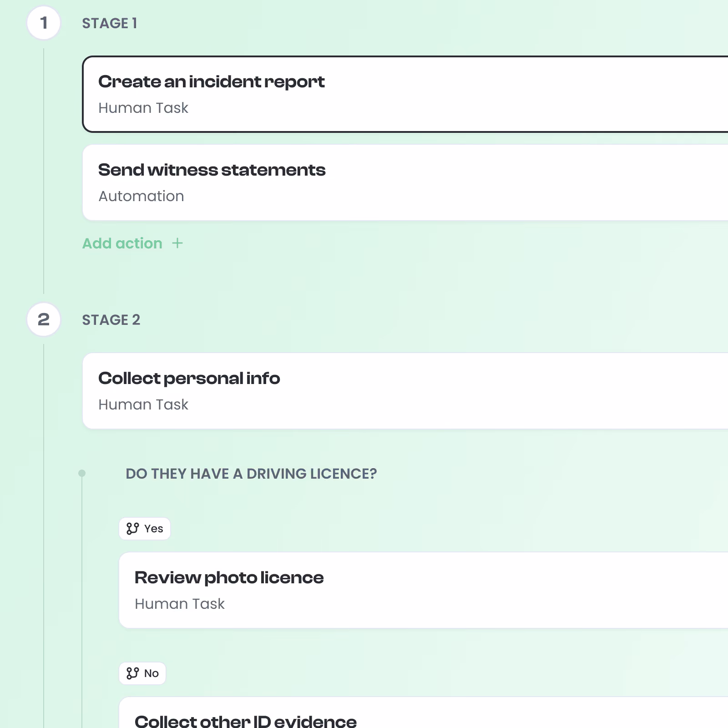Open Collect personal info card
This screenshot has width=728, height=728.
(405, 391)
